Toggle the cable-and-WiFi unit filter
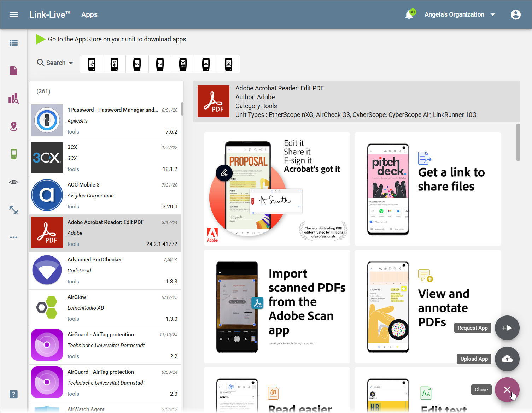The image size is (532, 413). 114,64
